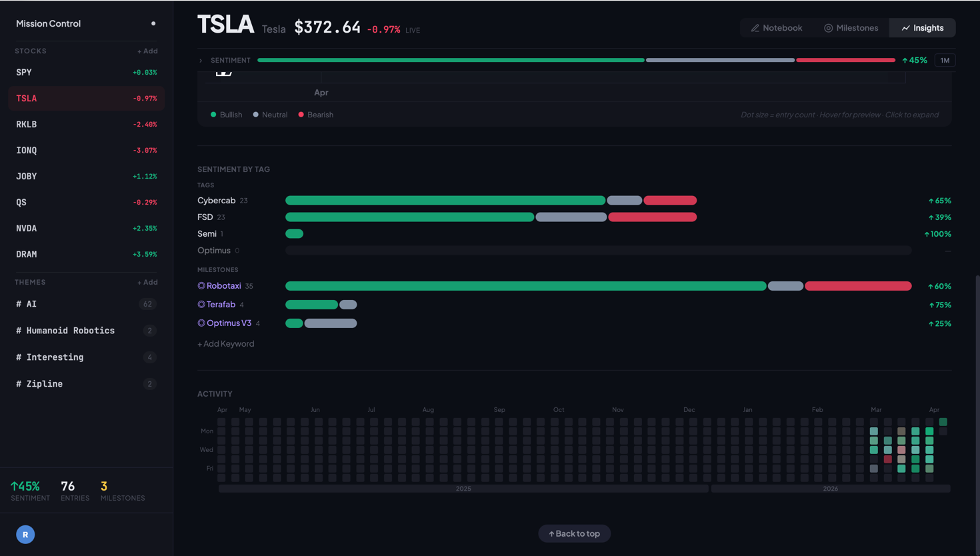Click the milestone icon beside Terafab
Viewport: 980px width, 556px height.
click(201, 305)
